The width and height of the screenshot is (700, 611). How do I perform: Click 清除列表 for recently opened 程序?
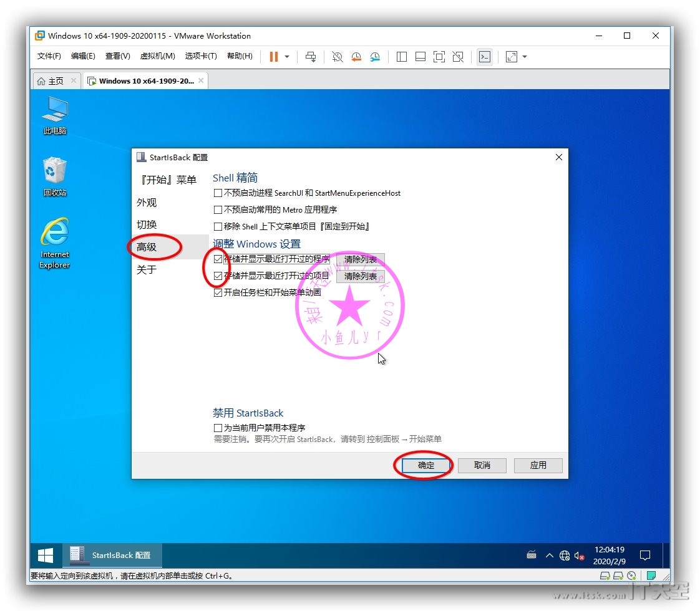coord(360,259)
